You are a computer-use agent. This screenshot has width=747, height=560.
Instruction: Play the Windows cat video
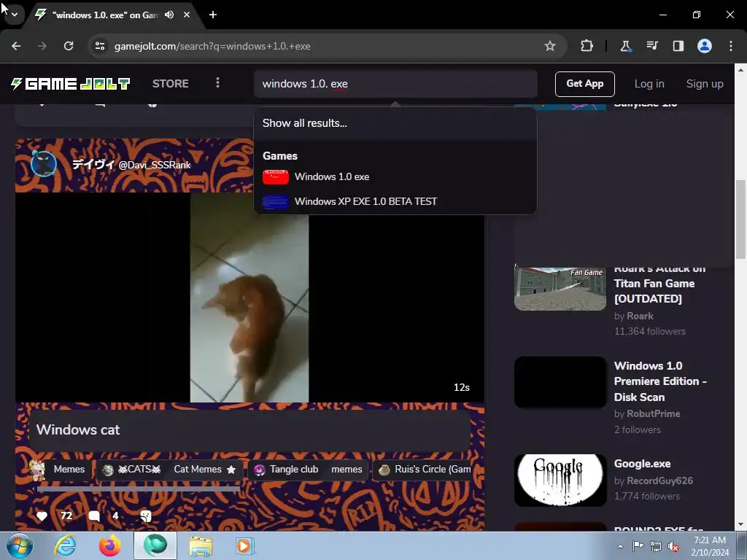click(x=249, y=297)
